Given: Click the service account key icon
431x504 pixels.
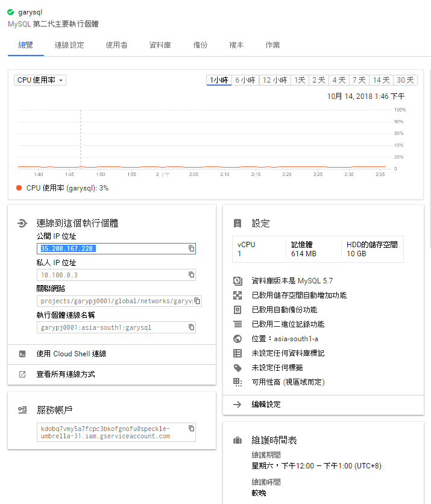Looking at the screenshot, I should [x=22, y=410].
